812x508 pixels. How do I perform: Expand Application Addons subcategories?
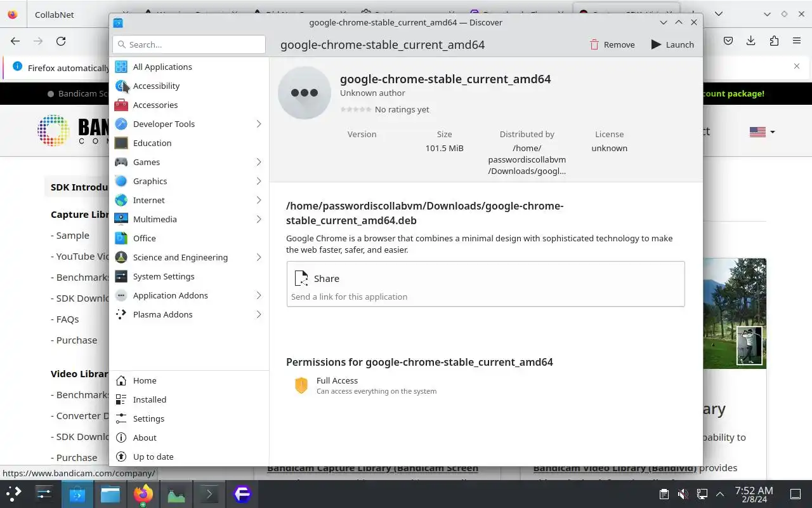click(259, 295)
